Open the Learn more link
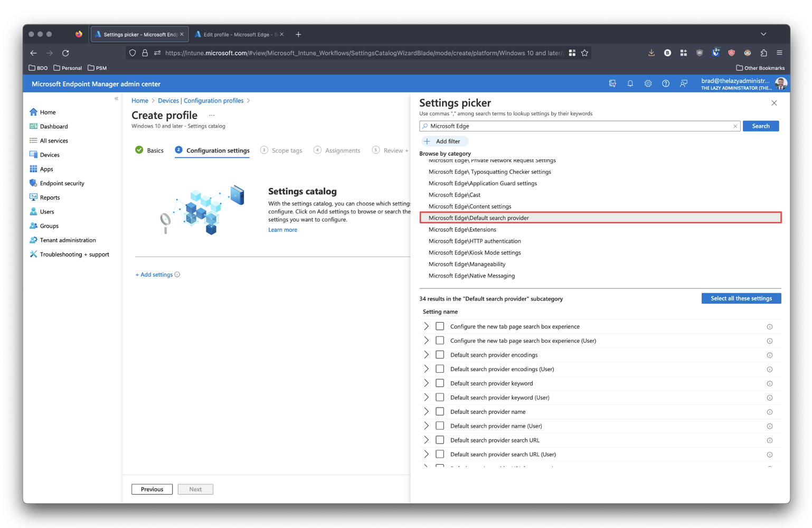812x528 pixels. click(x=282, y=230)
